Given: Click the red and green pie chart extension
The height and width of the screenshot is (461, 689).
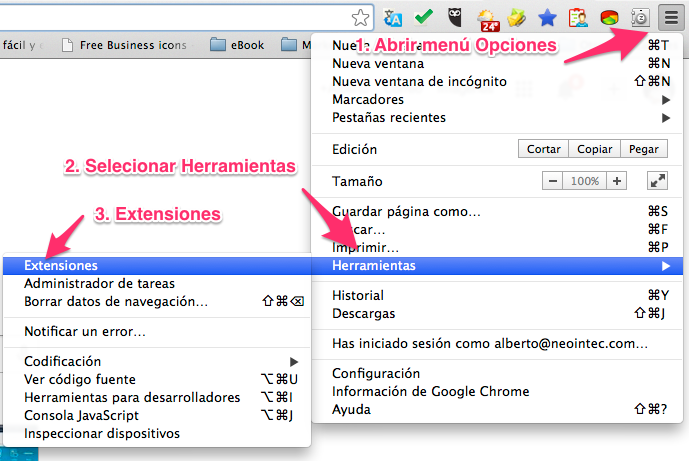Looking at the screenshot, I should (609, 18).
